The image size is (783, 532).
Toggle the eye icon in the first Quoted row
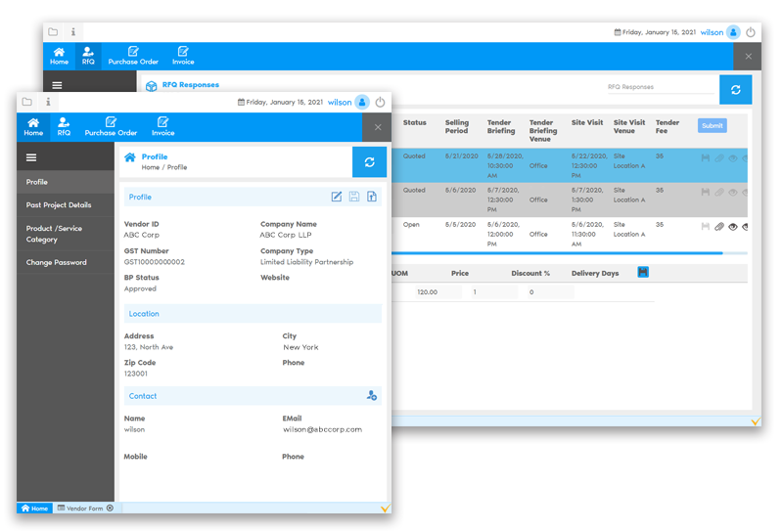tap(732, 156)
